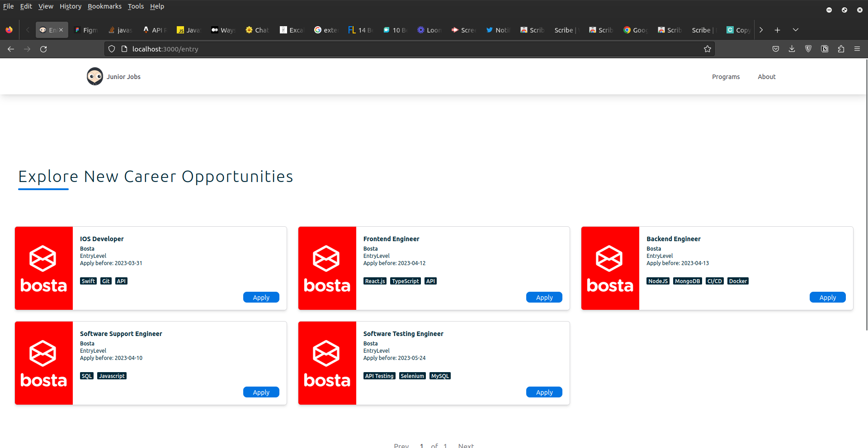868x448 pixels.
Task: Close the active localhost entry tab
Action: click(x=61, y=30)
